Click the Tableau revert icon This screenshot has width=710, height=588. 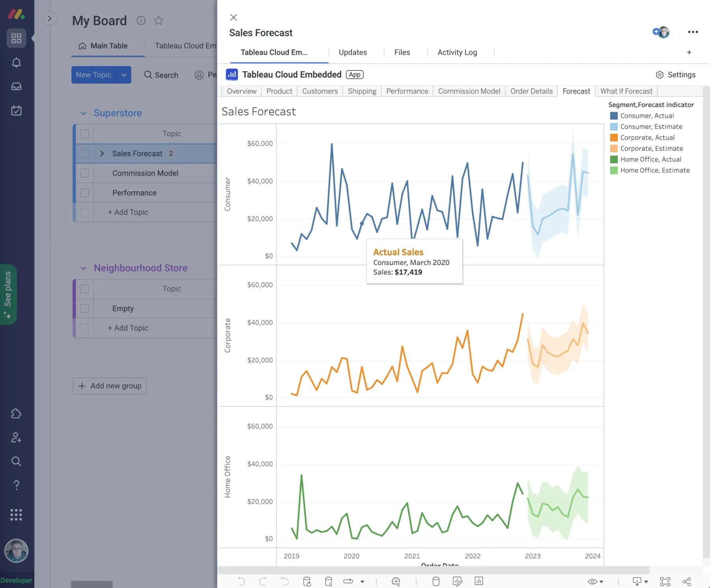coord(284,581)
